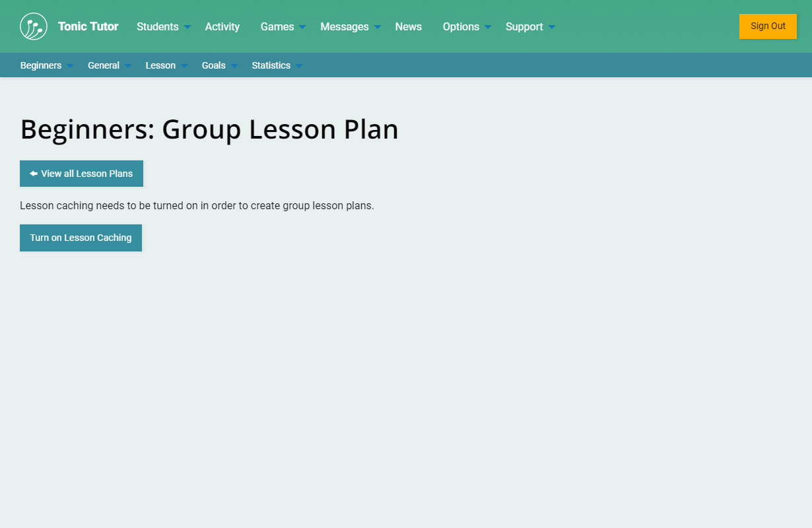Viewport: 812px width, 528px height.
Task: Click the Tonic Tutor brand name
Action: (88, 26)
